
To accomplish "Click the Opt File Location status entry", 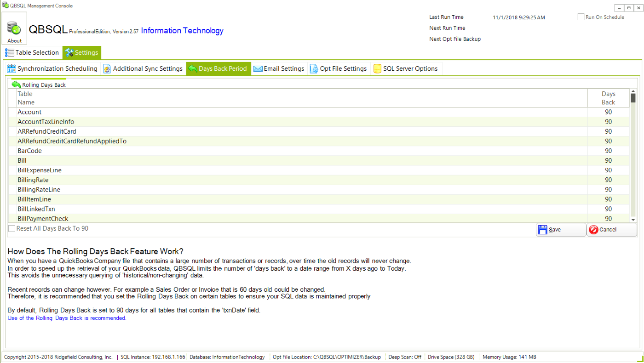I will pos(327,357).
